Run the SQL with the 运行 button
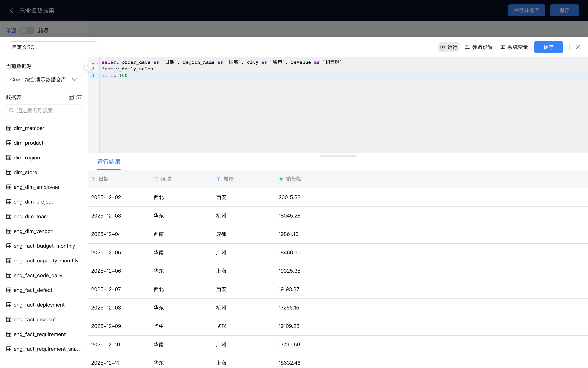The height and width of the screenshot is (368, 588). point(449,47)
